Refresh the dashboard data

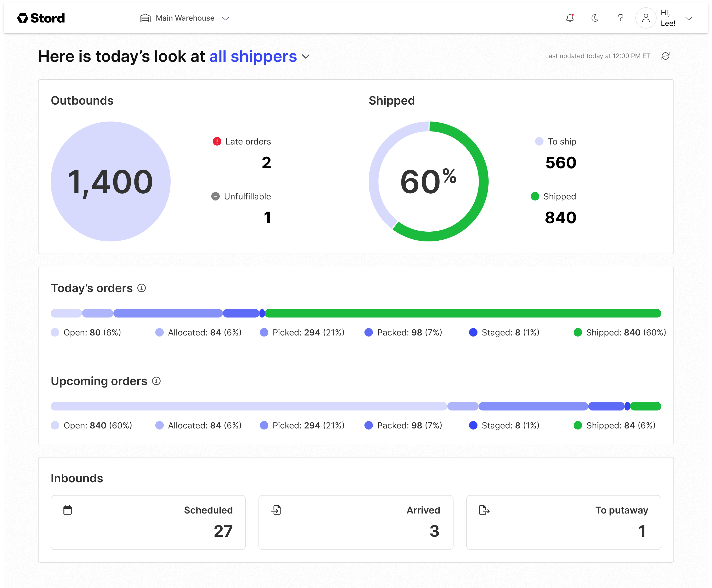pos(665,56)
